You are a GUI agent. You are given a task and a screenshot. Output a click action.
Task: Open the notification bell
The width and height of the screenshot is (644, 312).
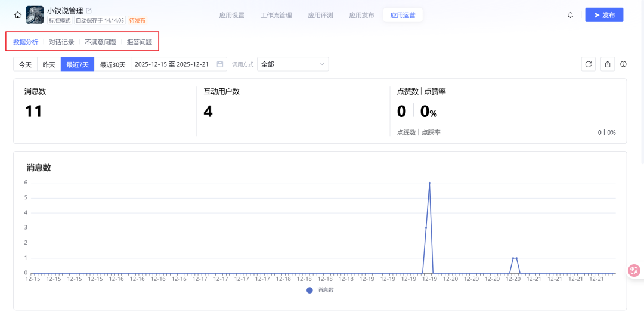(570, 15)
